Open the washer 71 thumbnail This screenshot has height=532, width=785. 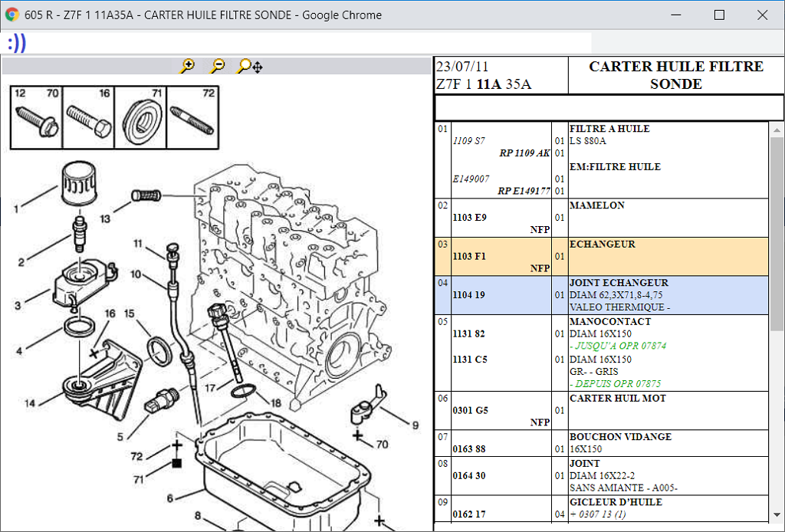tap(141, 117)
